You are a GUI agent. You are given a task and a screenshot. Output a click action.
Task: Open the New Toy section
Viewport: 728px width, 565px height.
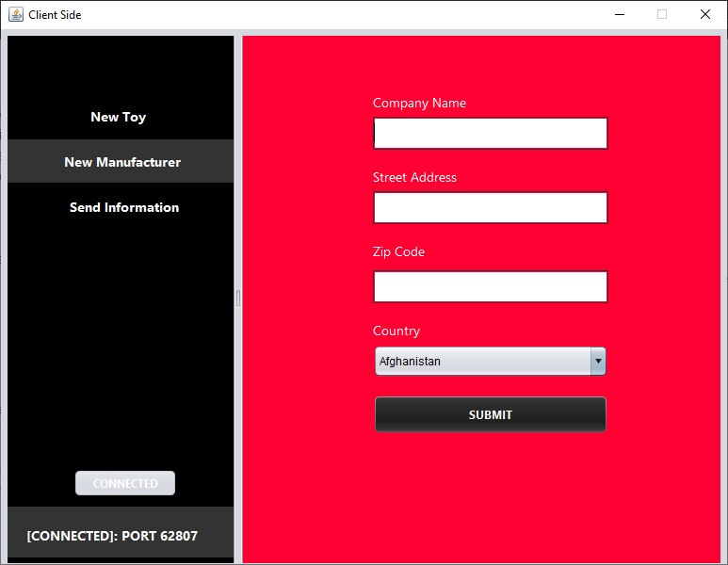[119, 117]
